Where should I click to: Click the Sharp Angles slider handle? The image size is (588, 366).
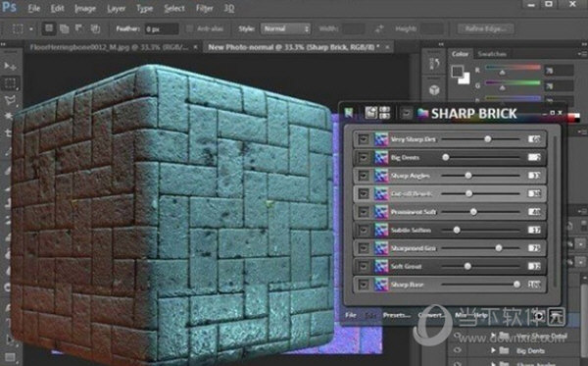468,176
